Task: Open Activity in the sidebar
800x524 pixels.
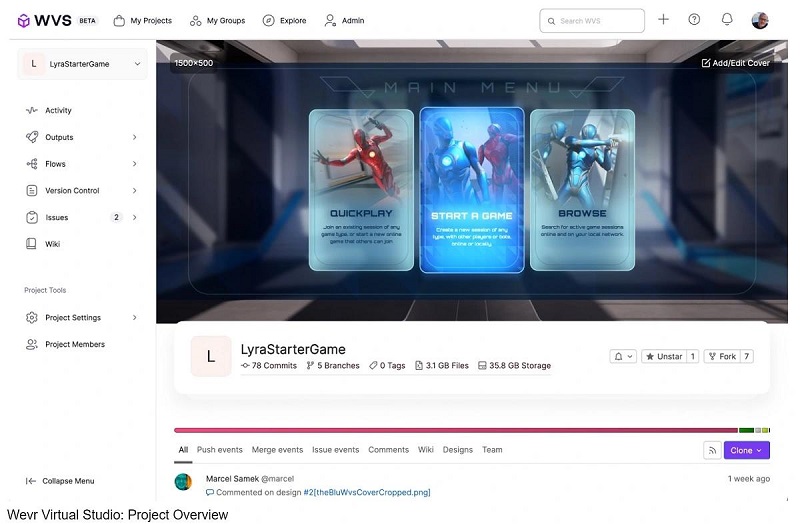Action: point(58,111)
